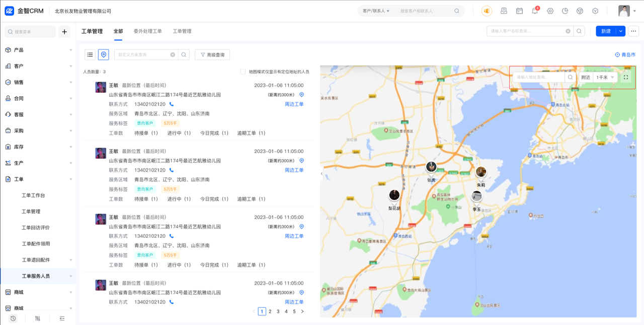Open the notification bell with red badge
Image resolution: width=644 pixels, height=325 pixels.
click(535, 11)
